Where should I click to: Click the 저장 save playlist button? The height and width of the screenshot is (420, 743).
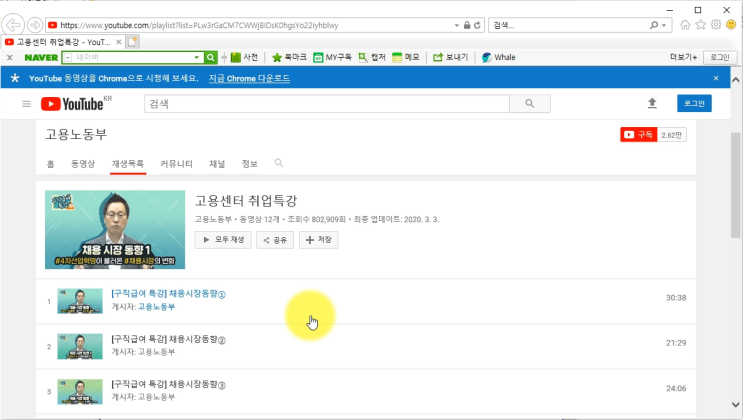click(x=318, y=240)
